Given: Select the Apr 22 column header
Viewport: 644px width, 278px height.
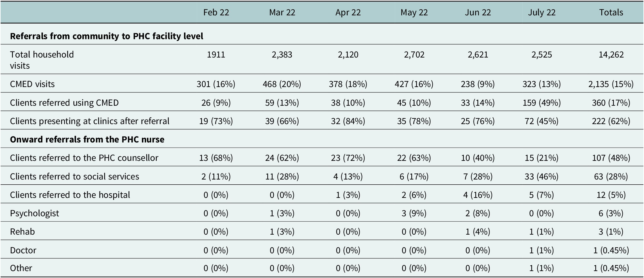Looking at the screenshot, I should (x=348, y=12).
